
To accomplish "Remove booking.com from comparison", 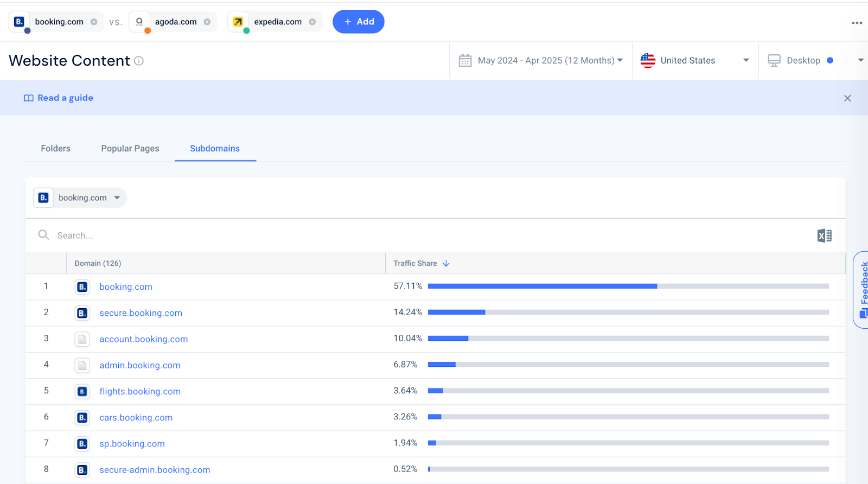I will 94,22.
